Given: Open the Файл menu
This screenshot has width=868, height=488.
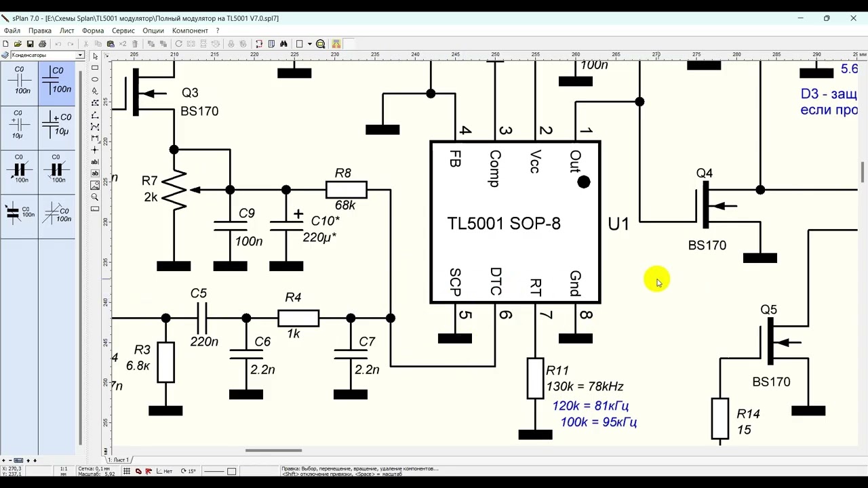Looking at the screenshot, I should click(12, 30).
